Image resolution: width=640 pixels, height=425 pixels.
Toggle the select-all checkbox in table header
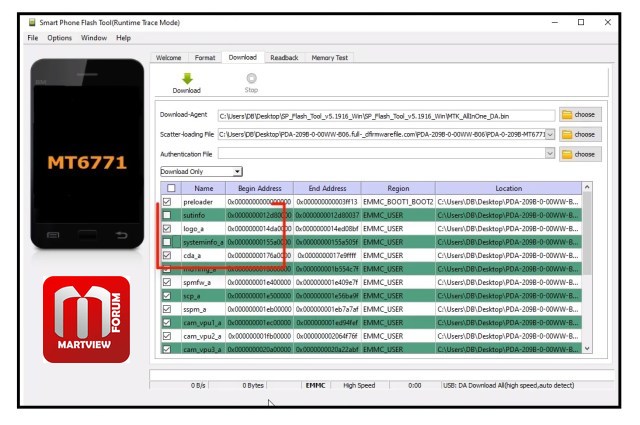(171, 188)
